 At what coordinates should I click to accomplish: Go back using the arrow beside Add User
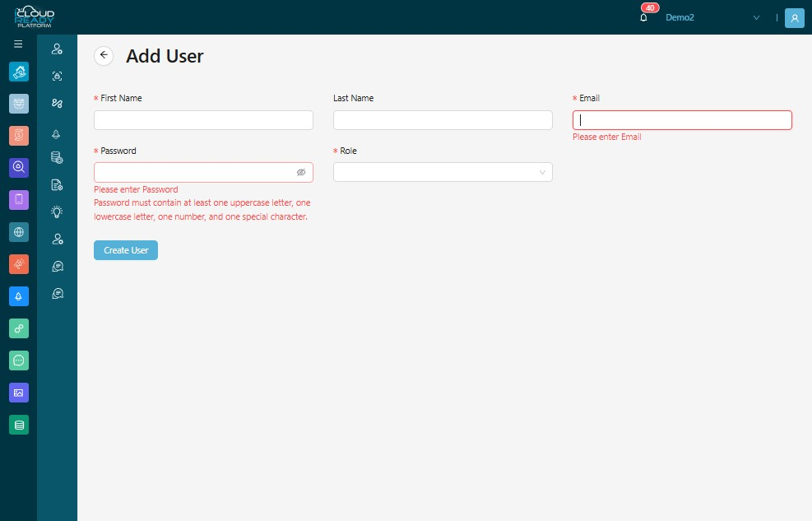[x=104, y=55]
